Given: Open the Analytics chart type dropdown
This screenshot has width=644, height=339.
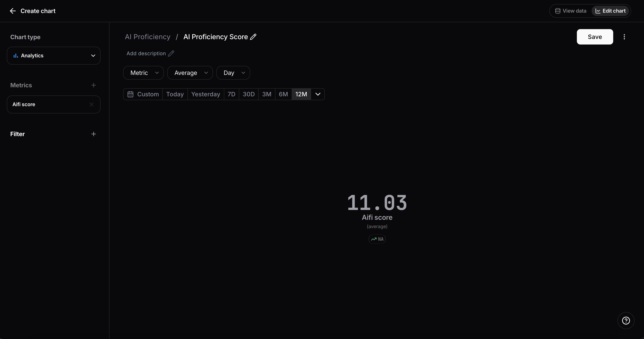Looking at the screenshot, I should tap(53, 56).
